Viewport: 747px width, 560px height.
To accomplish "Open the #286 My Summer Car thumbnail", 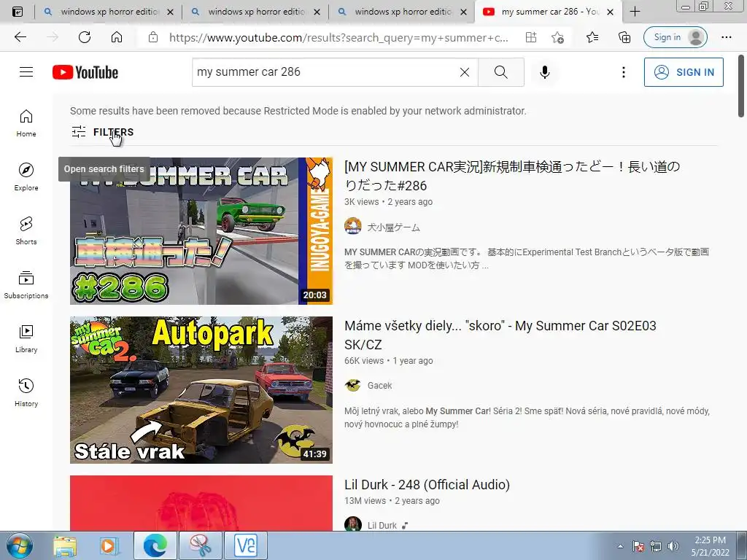I will tap(201, 231).
